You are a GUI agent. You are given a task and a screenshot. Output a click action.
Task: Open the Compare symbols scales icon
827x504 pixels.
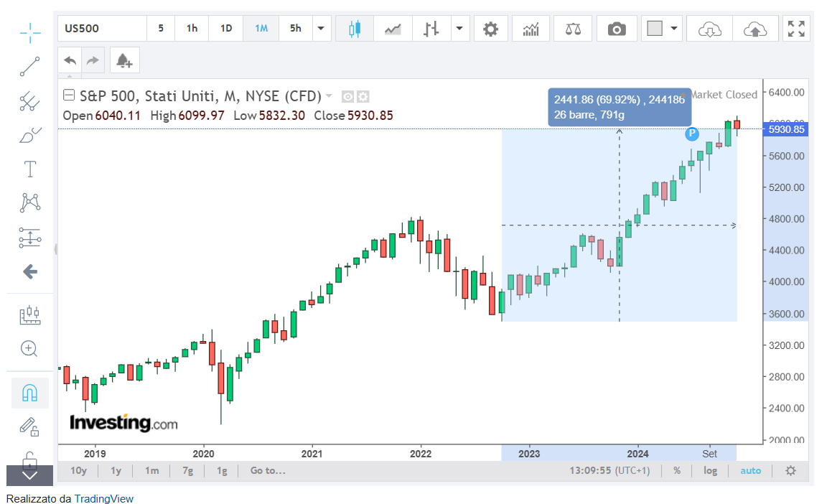point(573,29)
